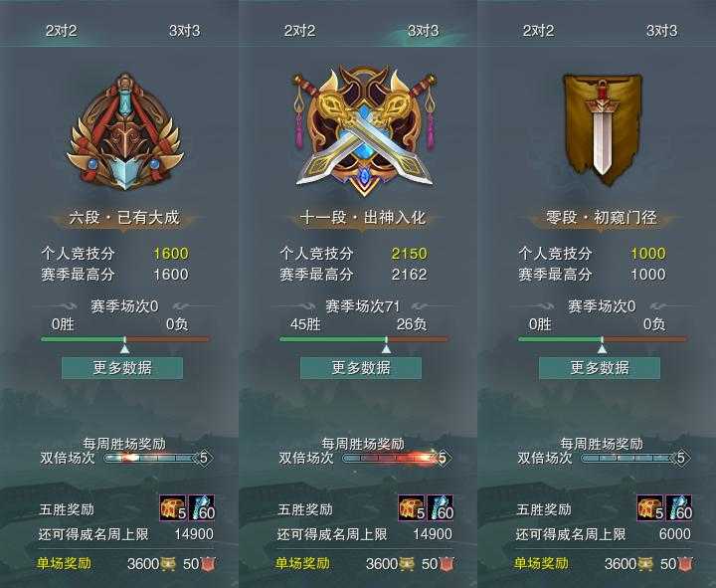This screenshot has height=588, width=716.
Task: Select 3对3 tab in middle panel
Action: [x=423, y=31]
